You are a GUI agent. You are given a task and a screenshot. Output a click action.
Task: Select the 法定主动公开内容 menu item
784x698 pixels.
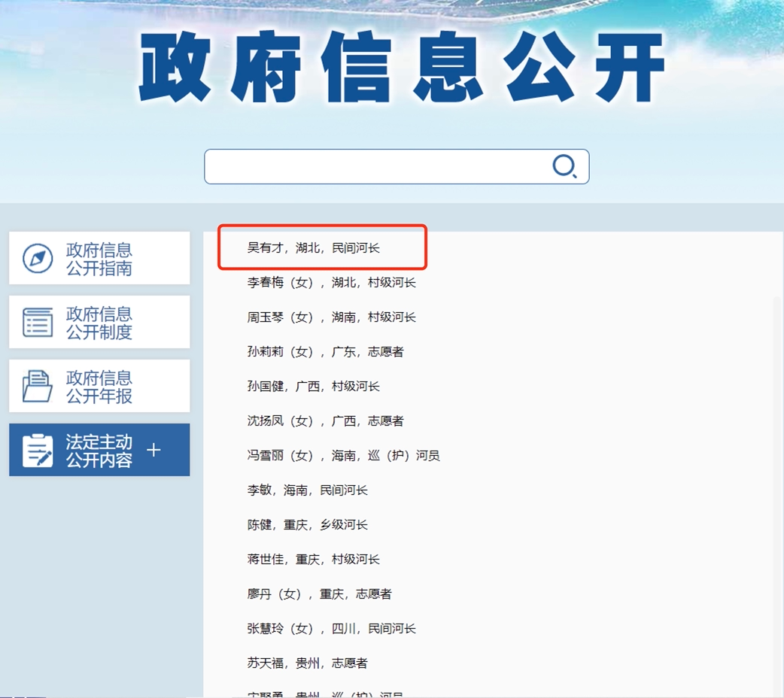coord(98,451)
